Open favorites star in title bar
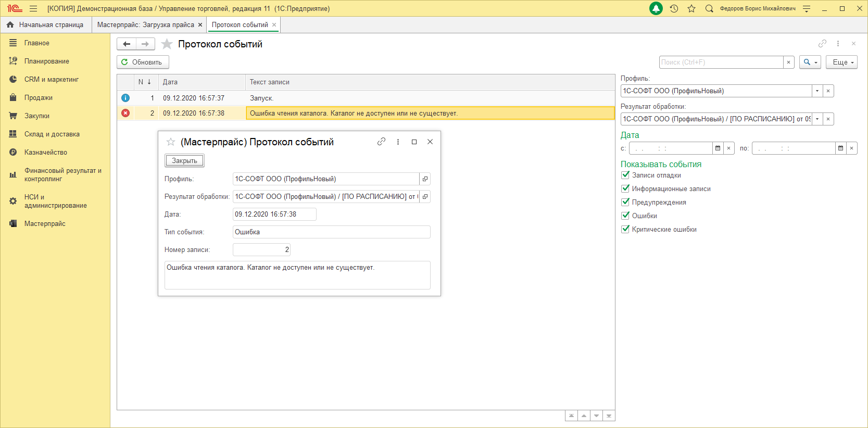This screenshot has height=428, width=868. pyautogui.click(x=691, y=8)
